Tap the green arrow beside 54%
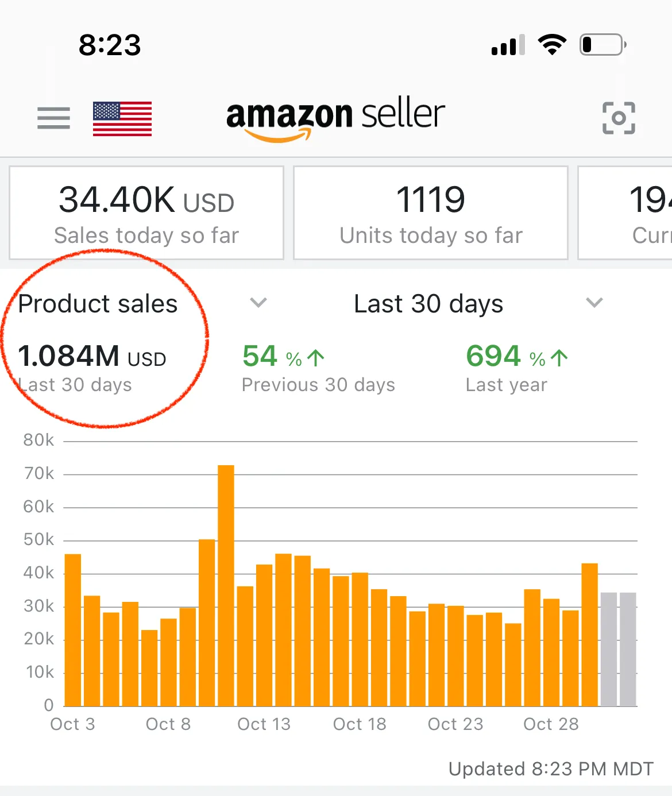The height and width of the screenshot is (796, 672). tap(316, 358)
